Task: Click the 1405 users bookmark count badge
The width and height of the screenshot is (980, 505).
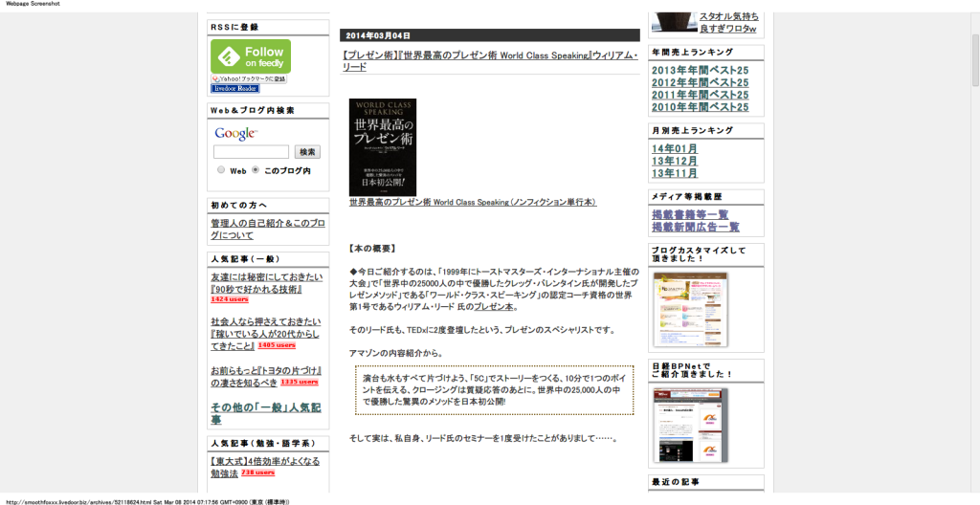Action: click(277, 345)
